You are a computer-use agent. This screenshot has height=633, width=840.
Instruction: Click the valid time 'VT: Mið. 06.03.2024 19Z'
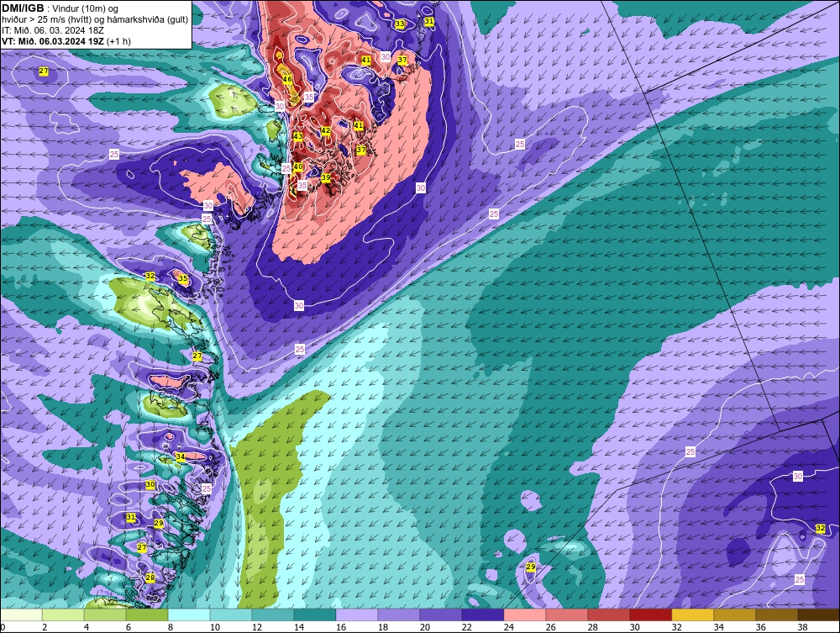coord(53,41)
